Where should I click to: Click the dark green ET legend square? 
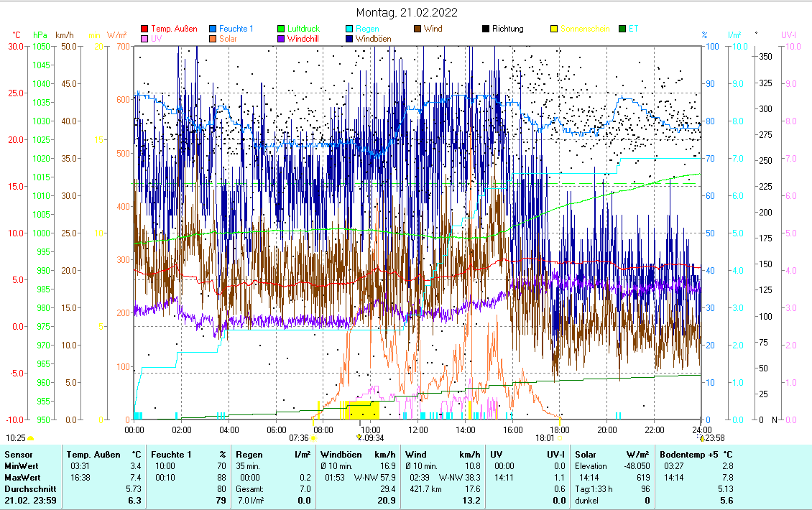click(623, 29)
